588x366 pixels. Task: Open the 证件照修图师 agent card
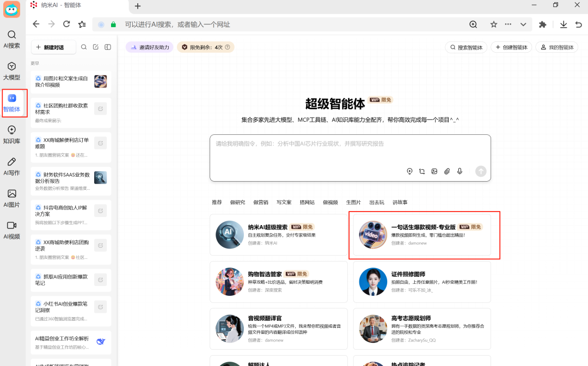point(422,282)
